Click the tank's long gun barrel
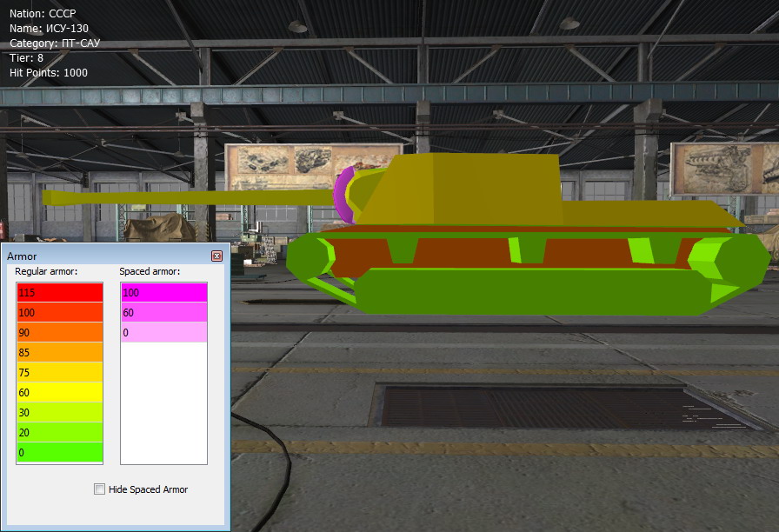The height and width of the screenshot is (532, 779). [x=188, y=197]
